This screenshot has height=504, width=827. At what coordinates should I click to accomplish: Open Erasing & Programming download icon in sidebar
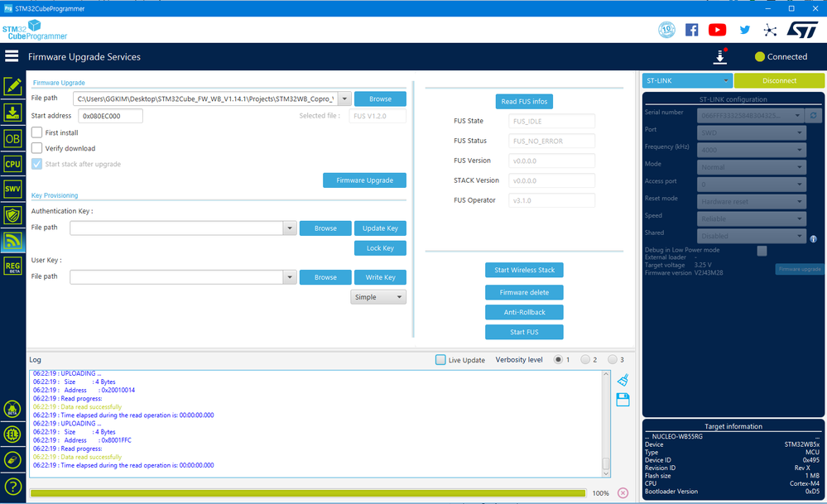coord(12,113)
